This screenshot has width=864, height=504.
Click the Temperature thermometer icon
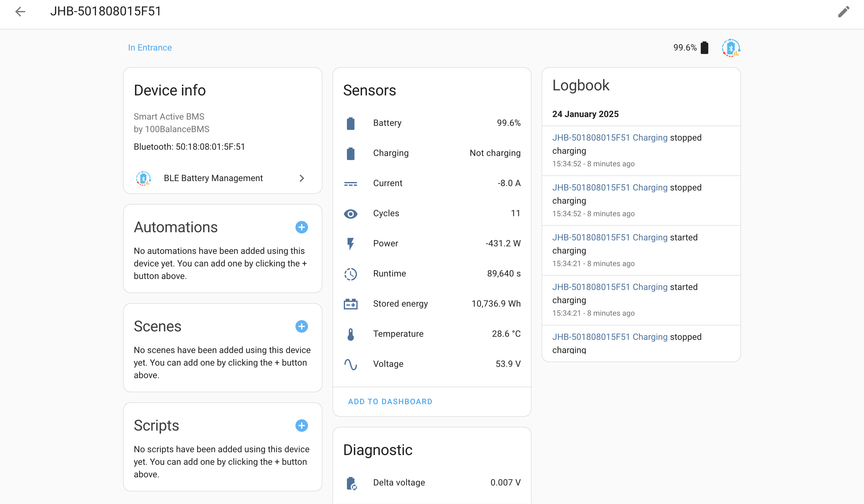coord(350,334)
